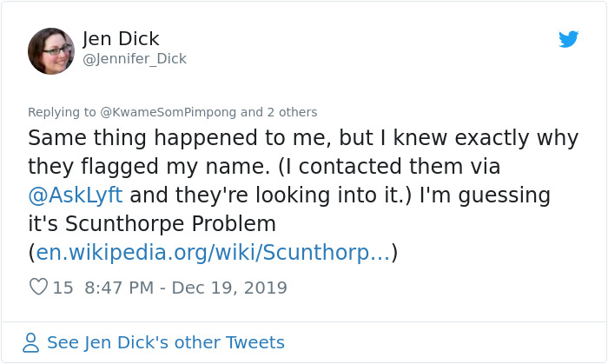Screen dimensions: 608x364
Task: Open Jen Dick's profile picture
Action: (x=51, y=50)
